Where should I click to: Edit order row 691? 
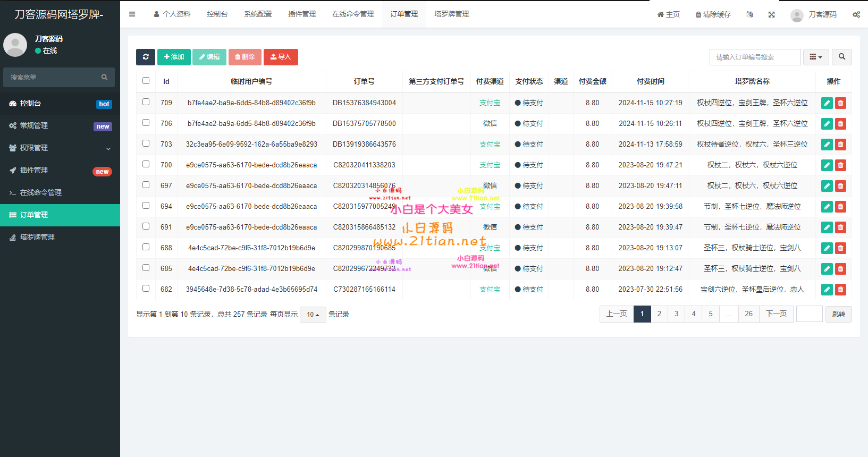click(x=827, y=227)
